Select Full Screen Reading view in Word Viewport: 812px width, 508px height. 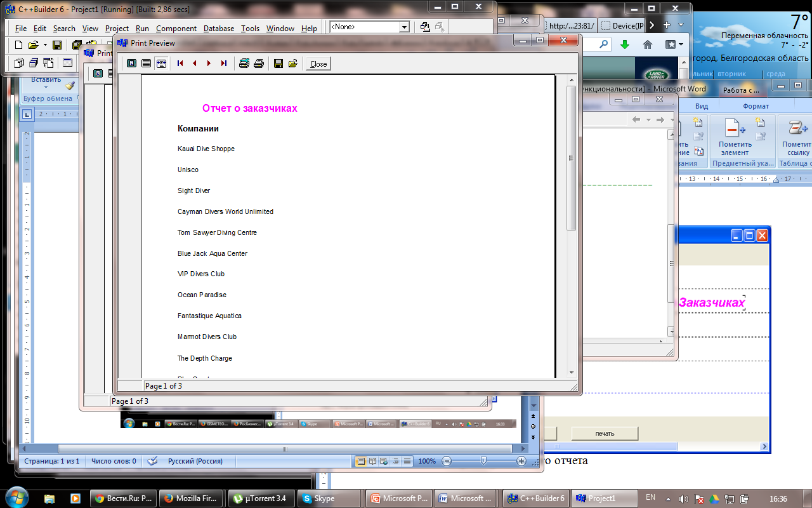[x=372, y=461]
